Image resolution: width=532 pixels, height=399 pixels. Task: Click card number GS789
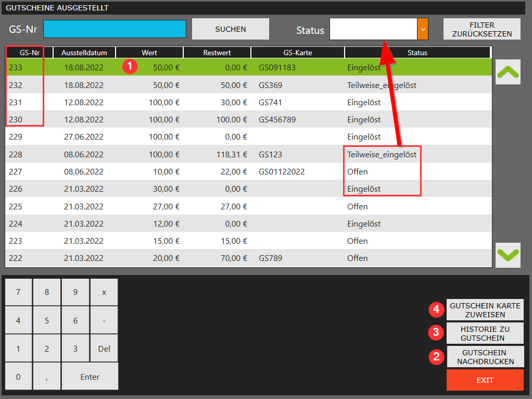(x=270, y=258)
